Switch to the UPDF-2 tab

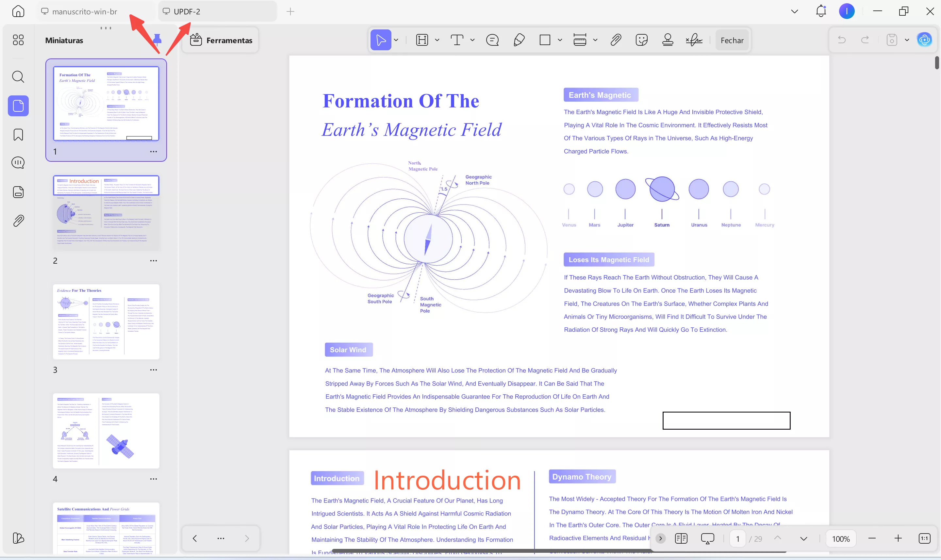click(x=187, y=12)
